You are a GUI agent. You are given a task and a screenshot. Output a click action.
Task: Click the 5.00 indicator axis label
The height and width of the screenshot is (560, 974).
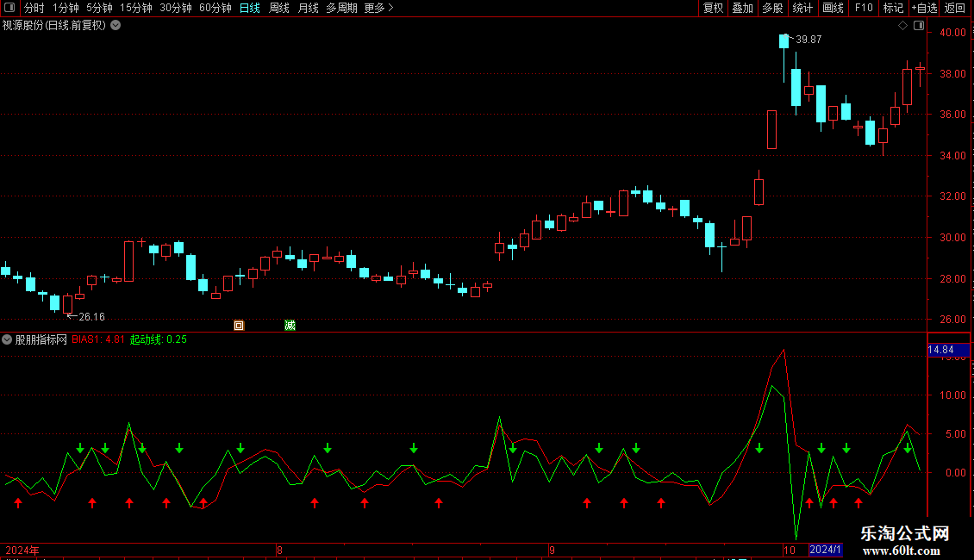pyautogui.click(x=955, y=434)
